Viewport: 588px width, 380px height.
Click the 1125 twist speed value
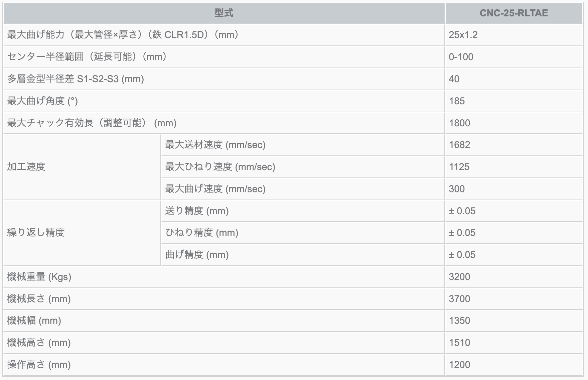[459, 167]
